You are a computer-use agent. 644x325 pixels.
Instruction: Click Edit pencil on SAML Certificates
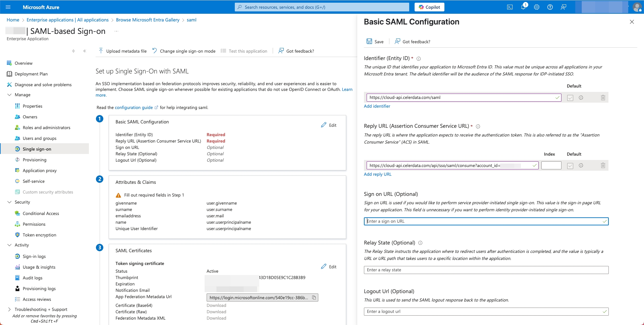point(329,266)
